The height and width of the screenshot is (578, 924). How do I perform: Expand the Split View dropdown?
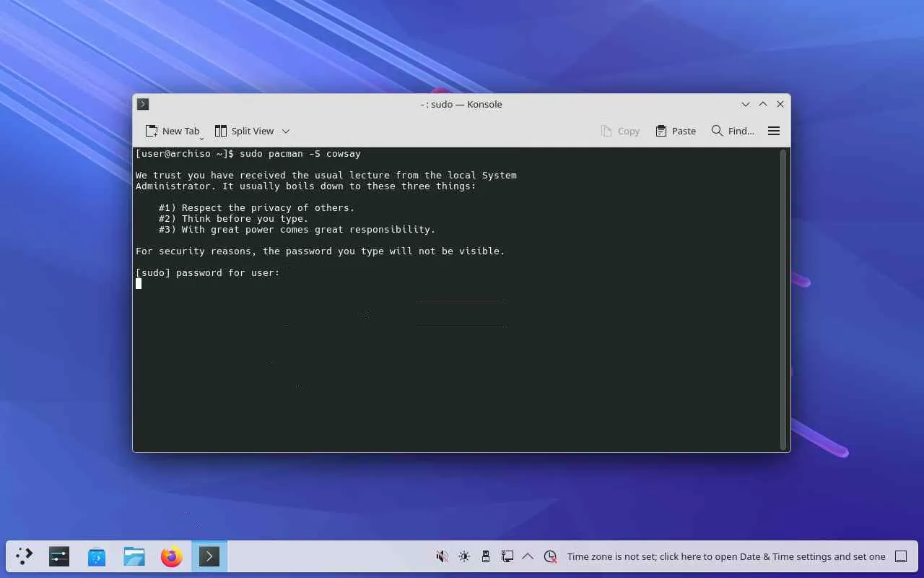click(286, 131)
